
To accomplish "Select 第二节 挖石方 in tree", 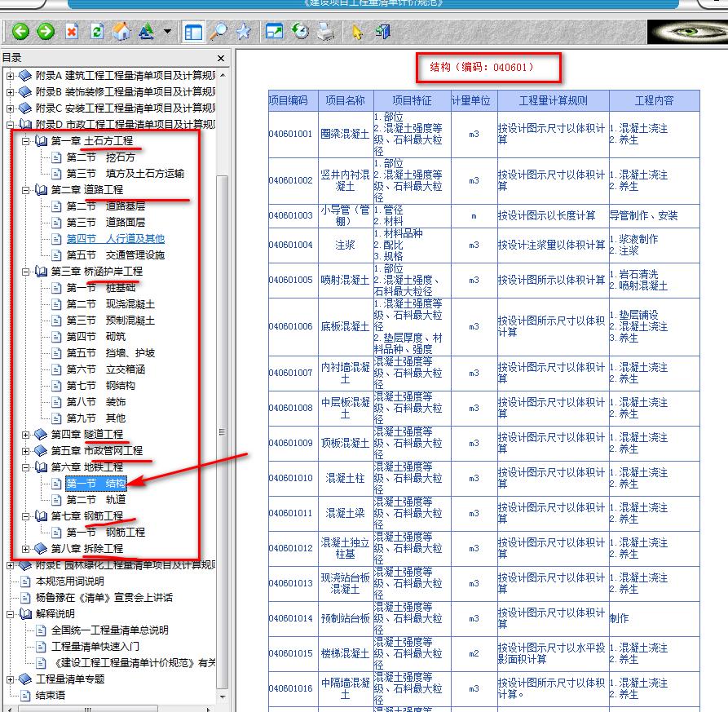I will [101, 157].
